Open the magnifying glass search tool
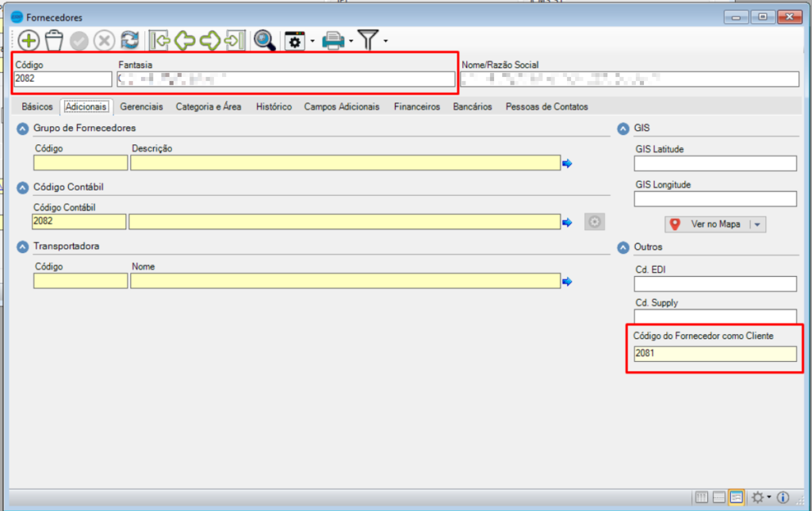The image size is (812, 511). click(x=264, y=40)
